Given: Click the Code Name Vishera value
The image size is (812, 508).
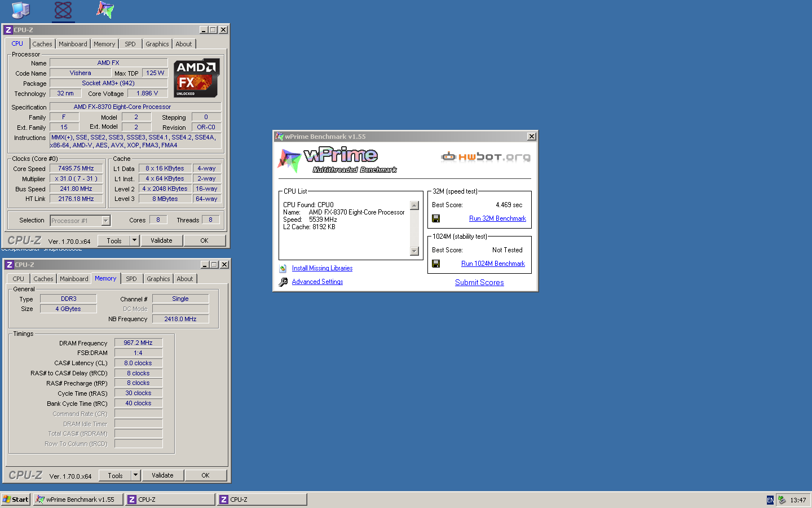Looking at the screenshot, I should [81, 73].
